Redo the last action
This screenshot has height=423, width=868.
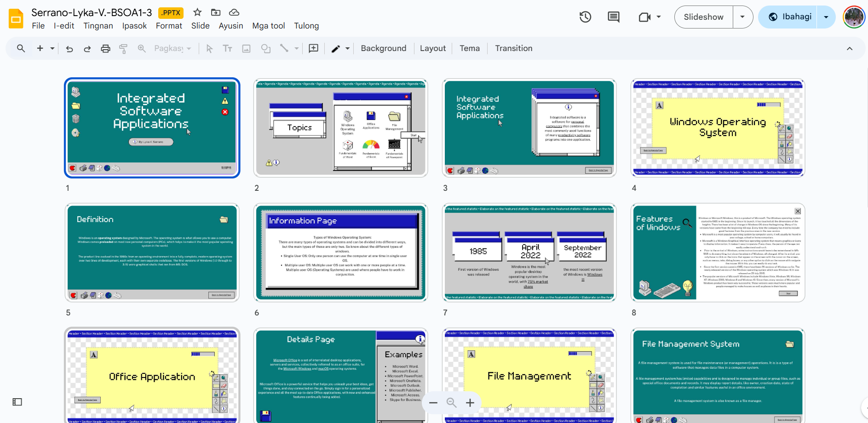(x=87, y=48)
